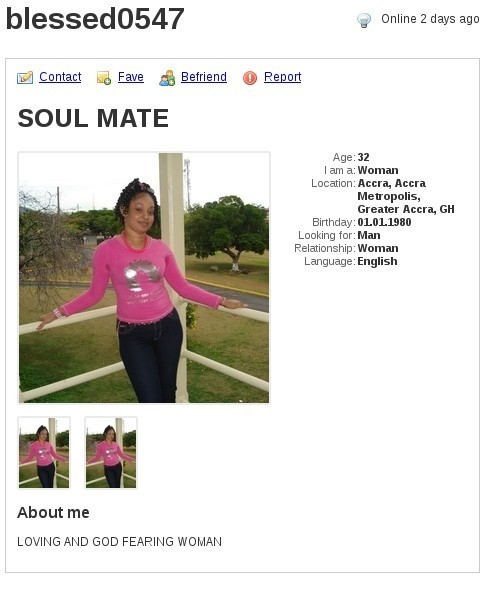Open the first small photo thumbnail

pyautogui.click(x=44, y=453)
